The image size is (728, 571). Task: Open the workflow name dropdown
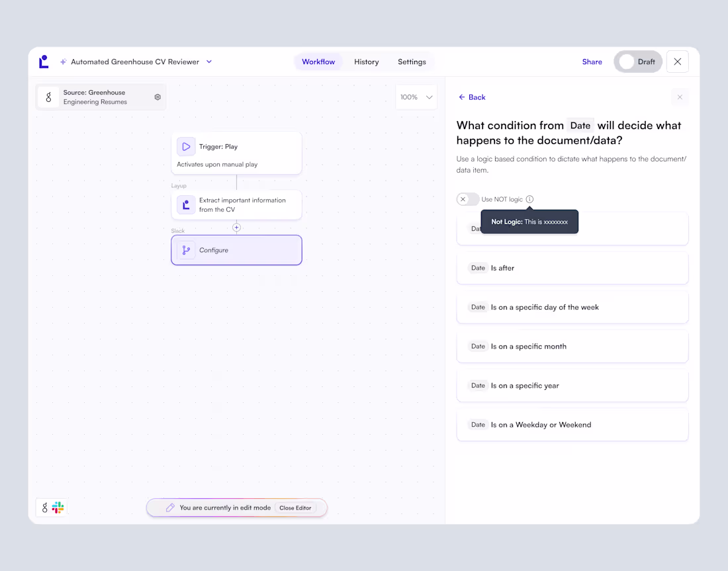click(209, 62)
